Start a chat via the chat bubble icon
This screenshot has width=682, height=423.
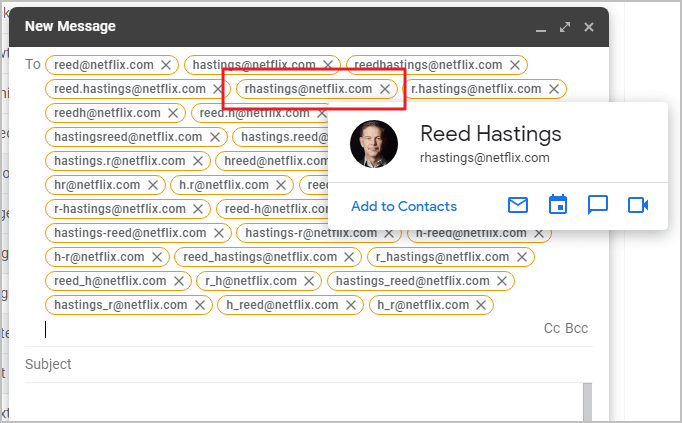coord(598,205)
